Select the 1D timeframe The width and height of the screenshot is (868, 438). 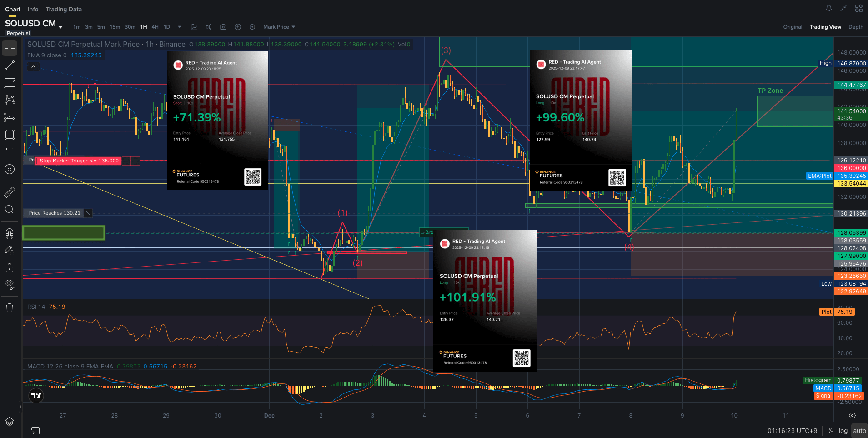pyautogui.click(x=167, y=27)
